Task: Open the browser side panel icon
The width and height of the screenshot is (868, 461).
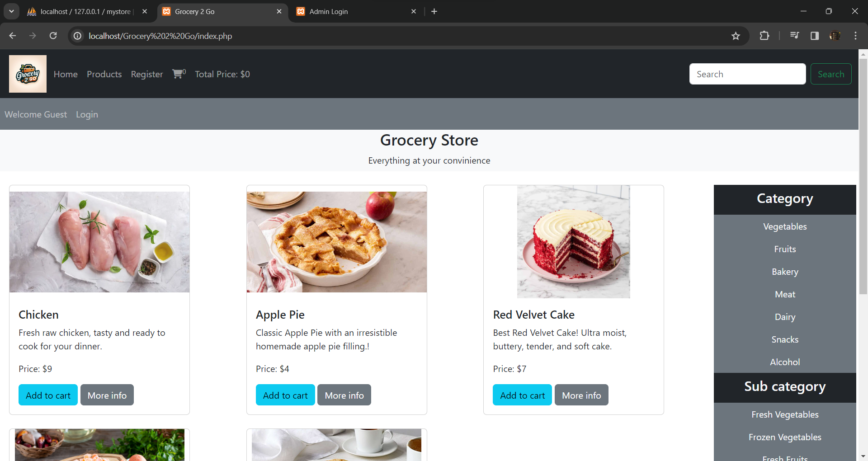Action: (x=815, y=36)
